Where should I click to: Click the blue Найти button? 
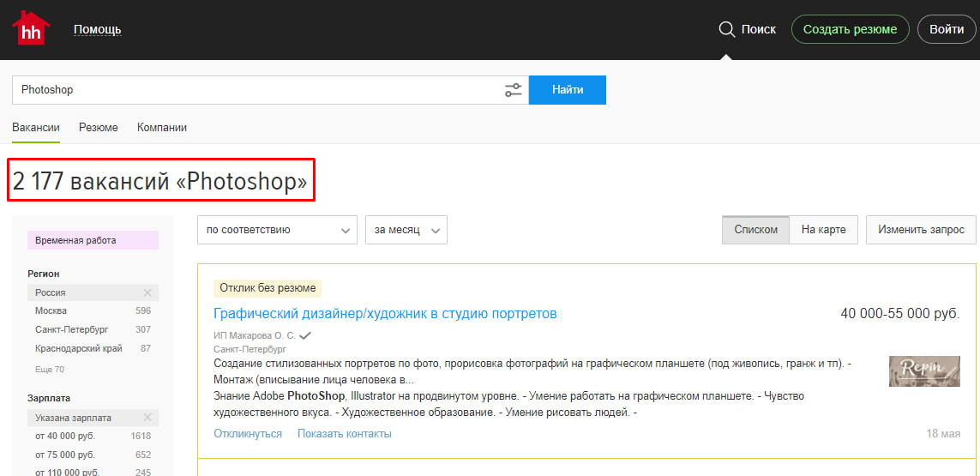(x=568, y=90)
